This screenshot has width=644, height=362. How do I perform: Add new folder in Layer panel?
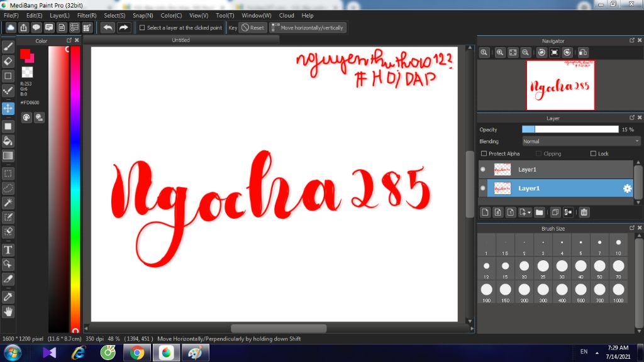point(539,212)
